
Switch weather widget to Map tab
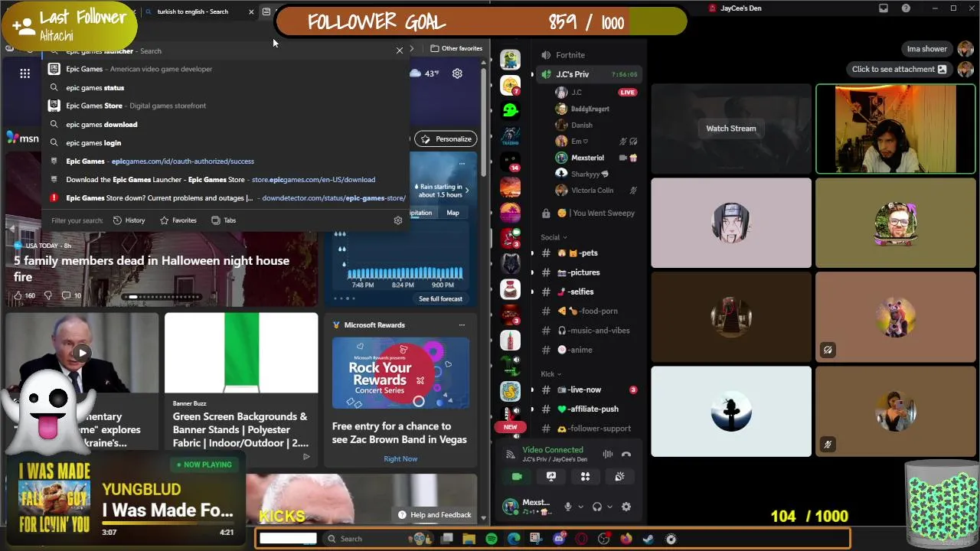point(452,213)
